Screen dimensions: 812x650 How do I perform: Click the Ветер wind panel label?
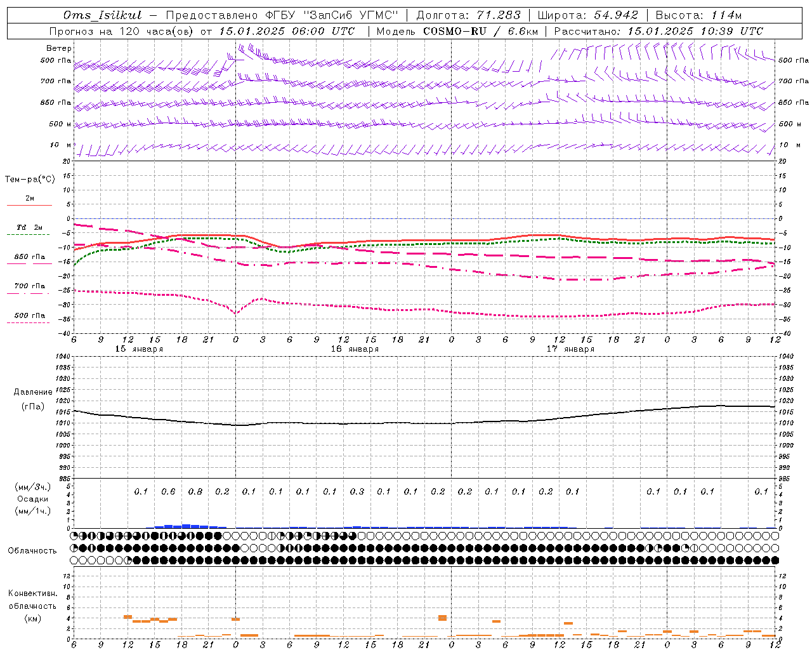[59, 48]
